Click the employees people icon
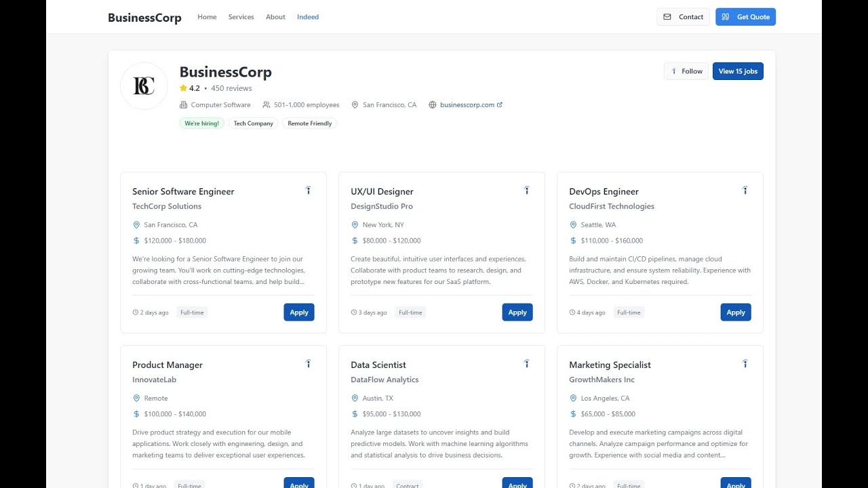 tap(267, 105)
